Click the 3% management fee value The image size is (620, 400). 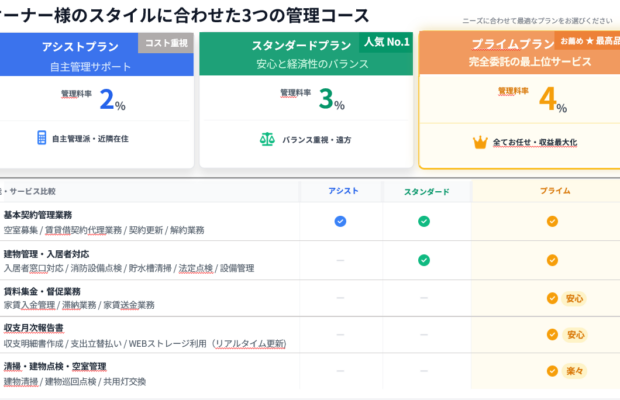331,98
